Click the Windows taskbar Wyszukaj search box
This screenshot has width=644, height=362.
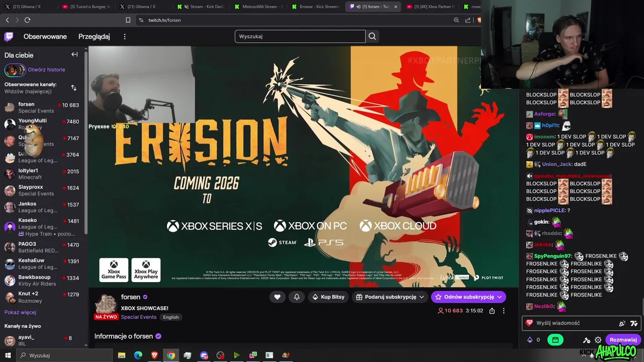64,355
